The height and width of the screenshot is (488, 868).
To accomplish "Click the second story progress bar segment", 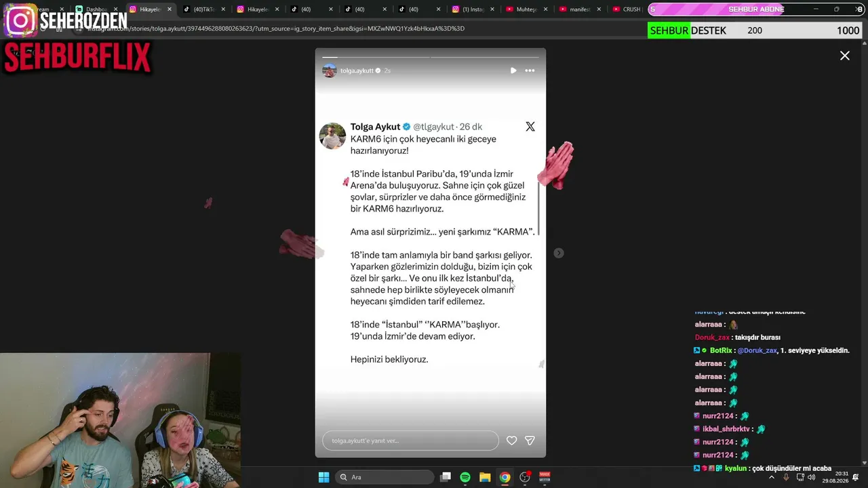I will pos(485,57).
